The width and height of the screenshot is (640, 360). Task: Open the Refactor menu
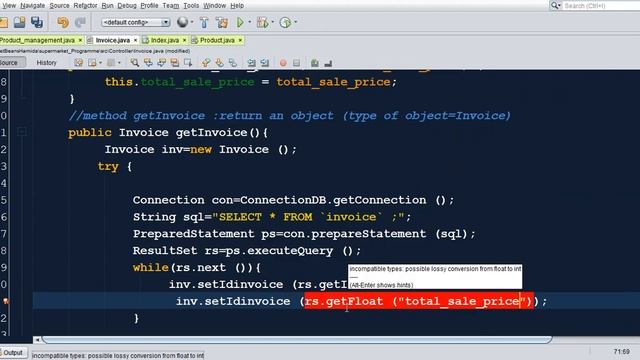click(x=85, y=6)
